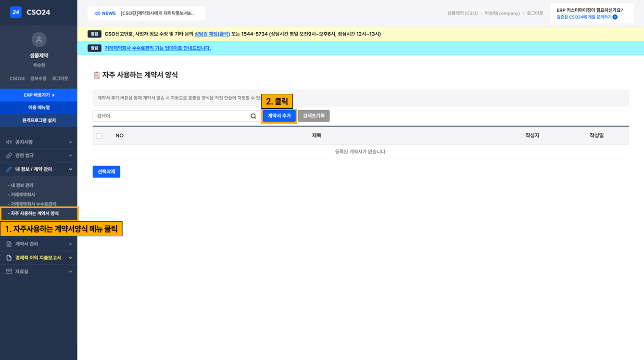644x360 pixels.
Task: Click the search magnifier icon
Action: coord(253,116)
